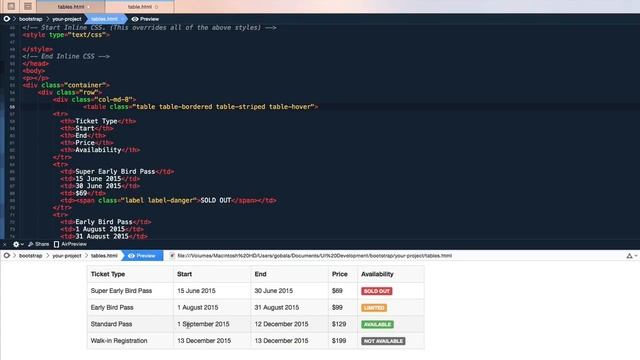Click the style type text/css code line
Screen dimensions: 640x360
[x=66, y=35]
